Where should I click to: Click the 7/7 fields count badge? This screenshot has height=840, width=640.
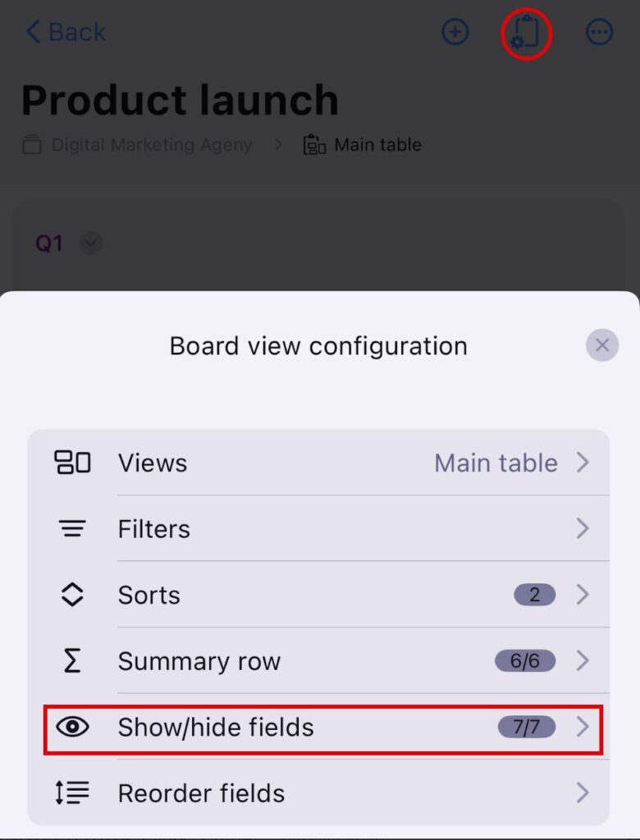click(x=526, y=727)
